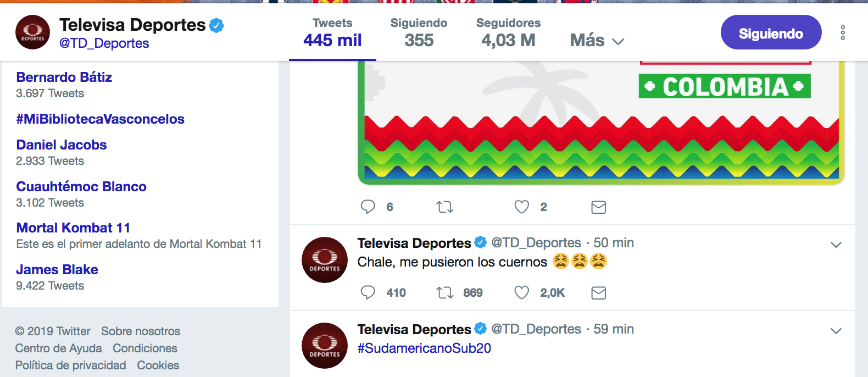Image resolution: width=868 pixels, height=377 pixels.
Task: Open the Seguidores tab
Action: [x=508, y=33]
